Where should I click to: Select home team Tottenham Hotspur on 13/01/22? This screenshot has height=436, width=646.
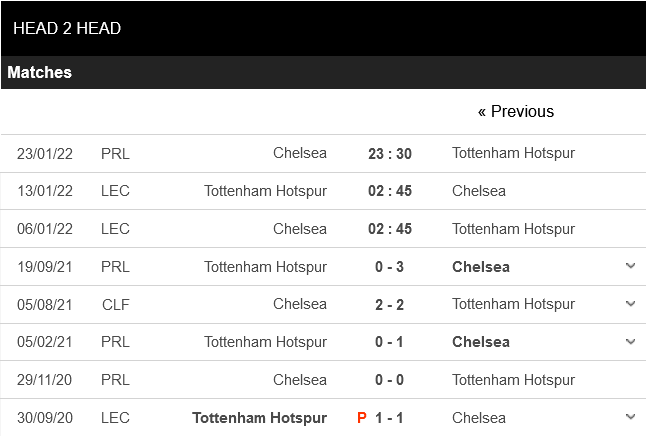coord(265,191)
